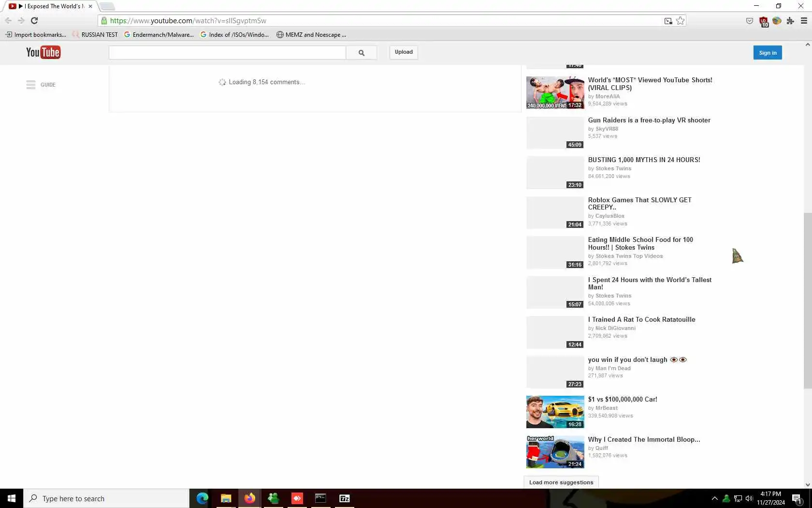Open the puzzle-piece add-ons icon
812x508 pixels.
pyautogui.click(x=790, y=21)
